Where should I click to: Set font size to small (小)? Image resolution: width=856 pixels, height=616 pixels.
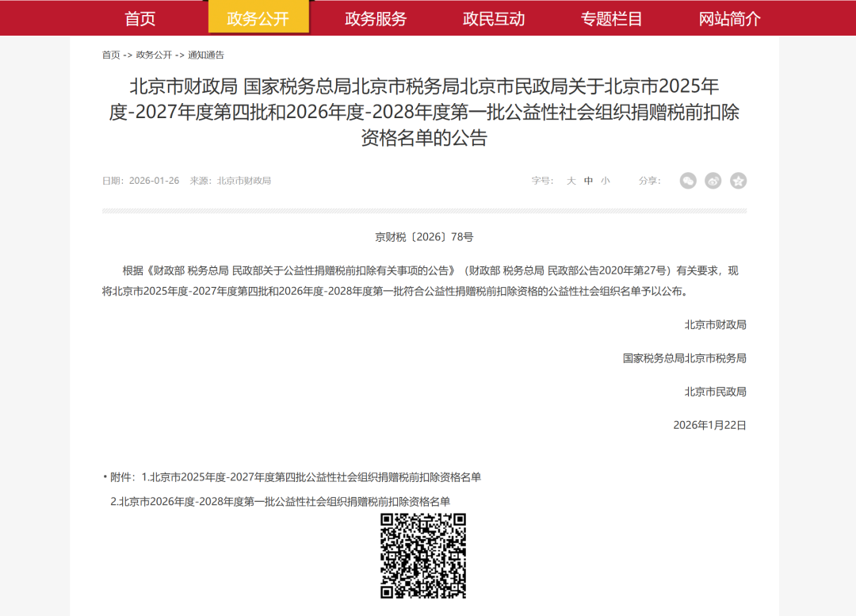coord(606,181)
